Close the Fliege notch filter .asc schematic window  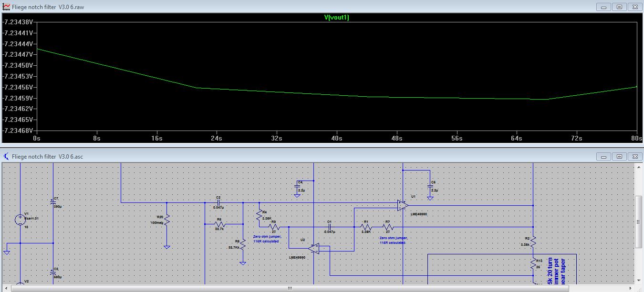[634, 156]
